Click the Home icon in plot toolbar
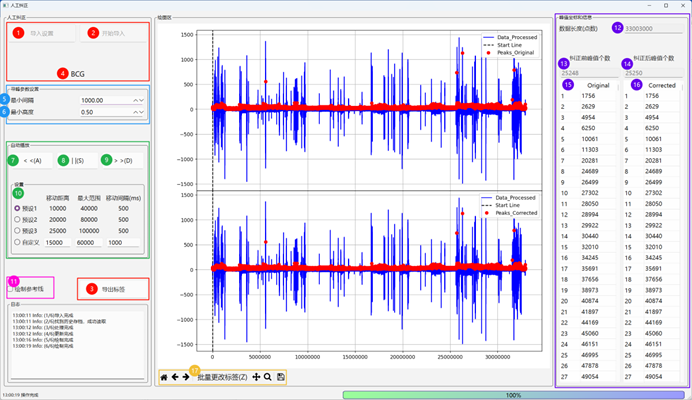Image resolution: width=692 pixels, height=400 pixels. point(164,377)
